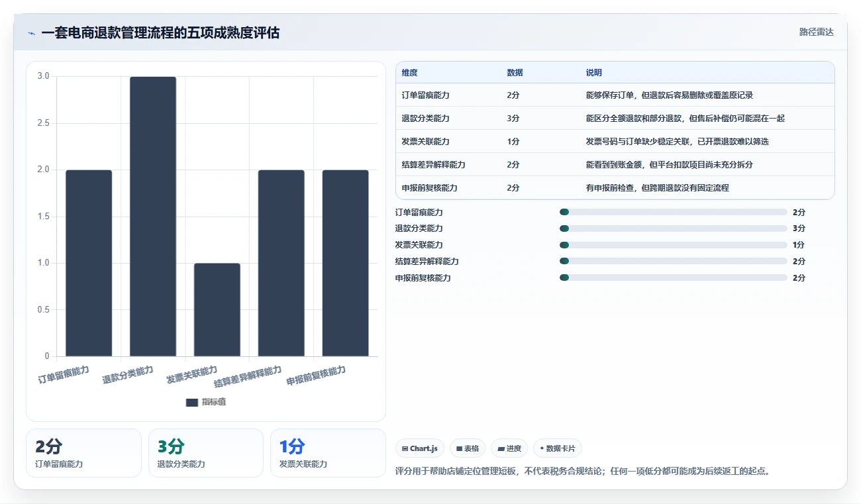Viewport: 861px width, 504px height.
Task: Toggle the 指标值 legend item
Action: tap(206, 402)
